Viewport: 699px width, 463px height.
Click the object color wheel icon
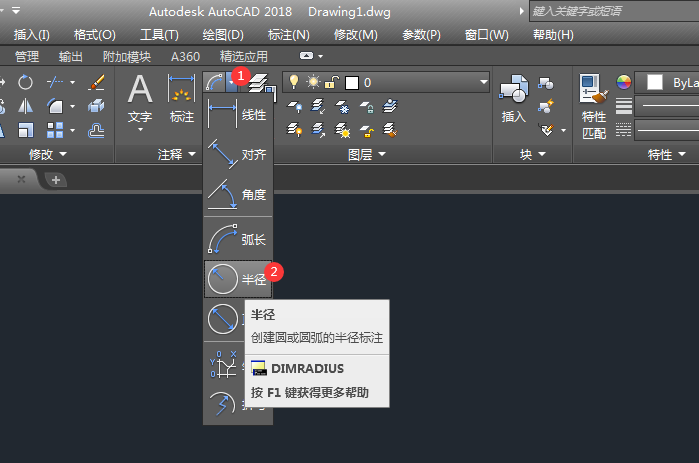pyautogui.click(x=624, y=82)
